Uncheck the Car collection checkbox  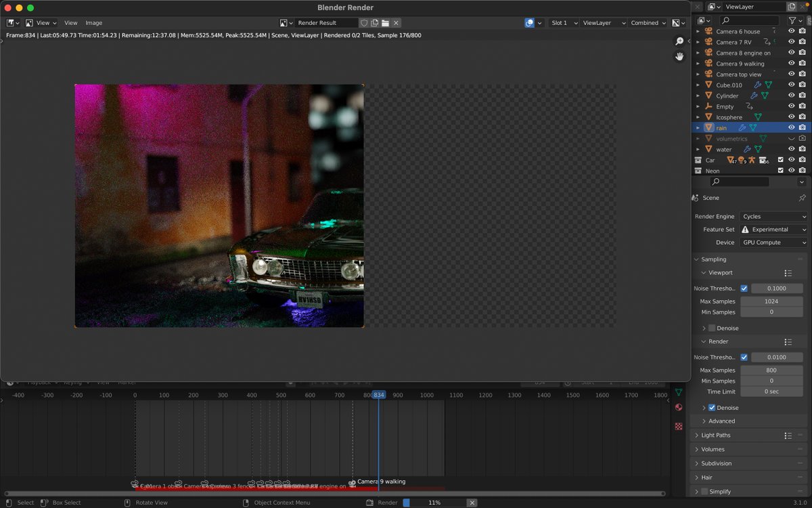(x=780, y=160)
